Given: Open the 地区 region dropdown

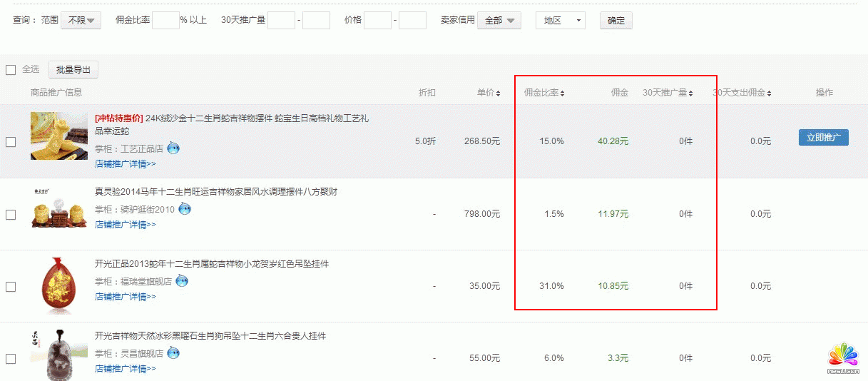Looking at the screenshot, I should [560, 21].
